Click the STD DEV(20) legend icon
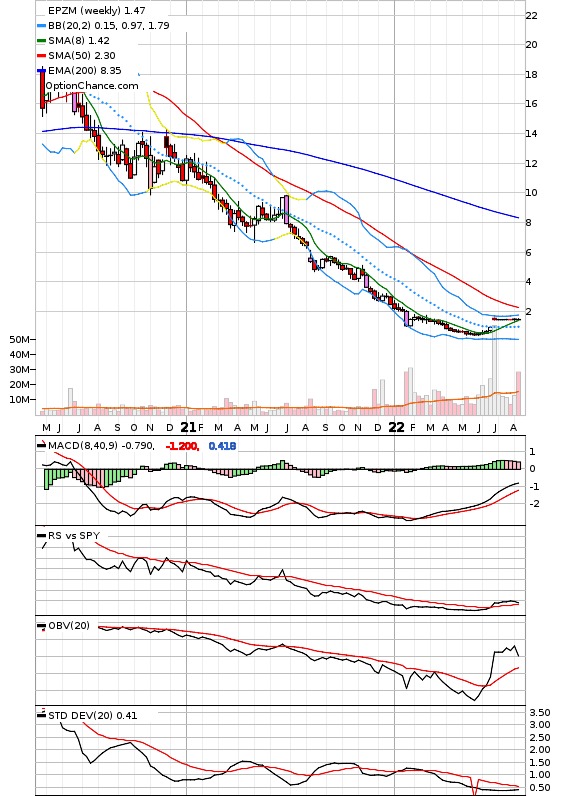 [42, 716]
